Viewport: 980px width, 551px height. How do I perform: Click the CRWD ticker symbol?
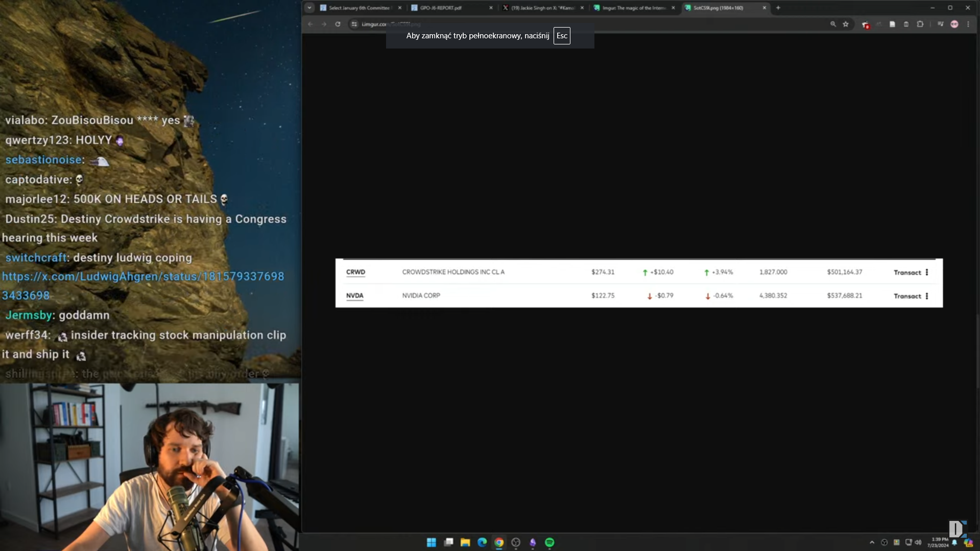355,272
